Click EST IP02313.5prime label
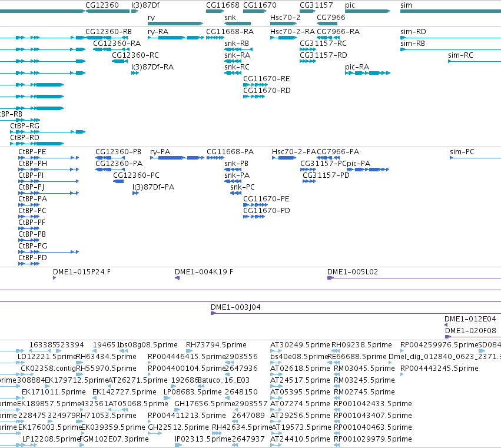501x448 pixels. click(x=203, y=439)
